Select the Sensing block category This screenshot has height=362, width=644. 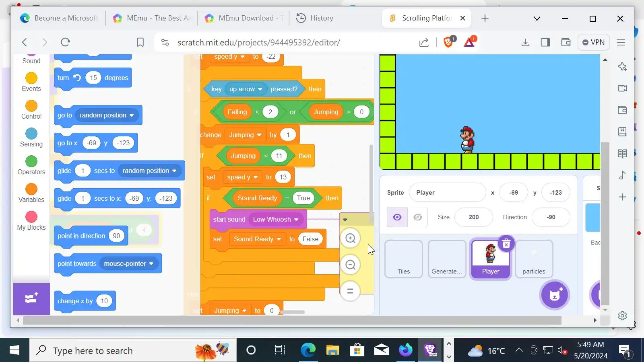(x=31, y=138)
